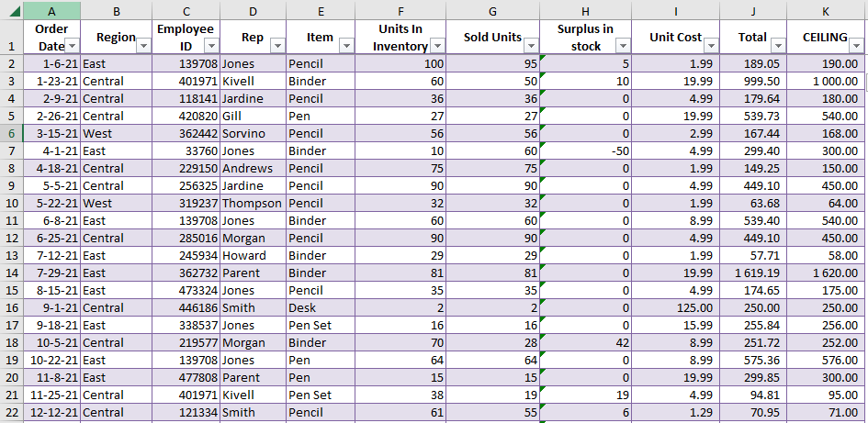
Task: Select column H header
Action: pos(586,11)
